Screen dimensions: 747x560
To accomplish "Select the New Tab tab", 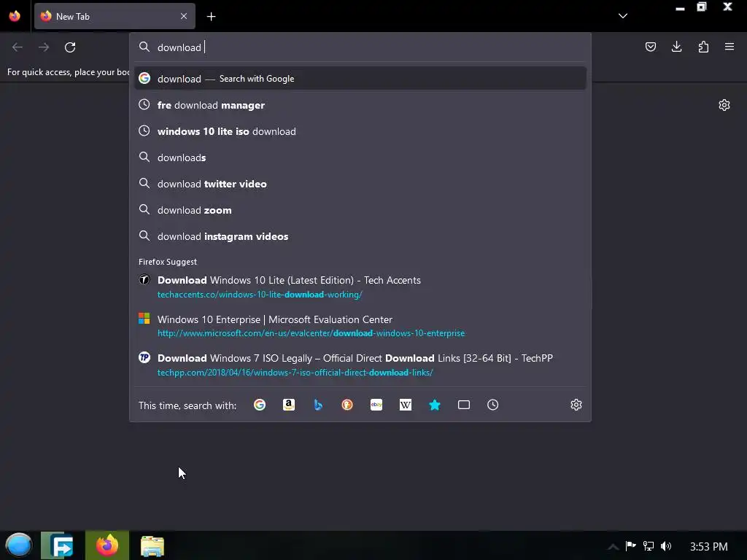I will coord(115,16).
